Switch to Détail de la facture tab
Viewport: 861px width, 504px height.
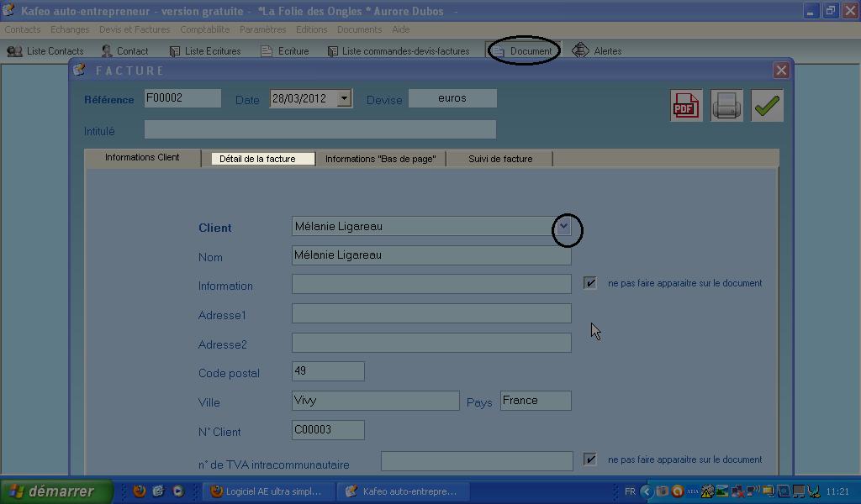click(257, 159)
